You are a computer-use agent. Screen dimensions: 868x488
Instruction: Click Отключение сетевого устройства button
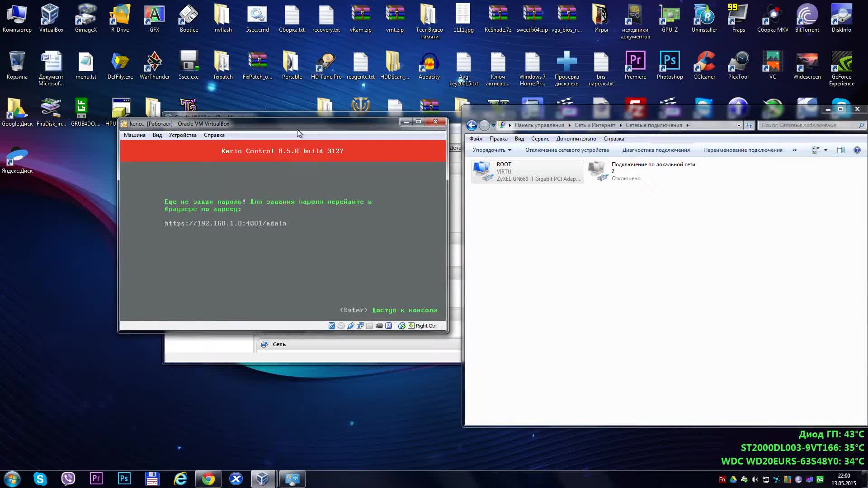567,150
